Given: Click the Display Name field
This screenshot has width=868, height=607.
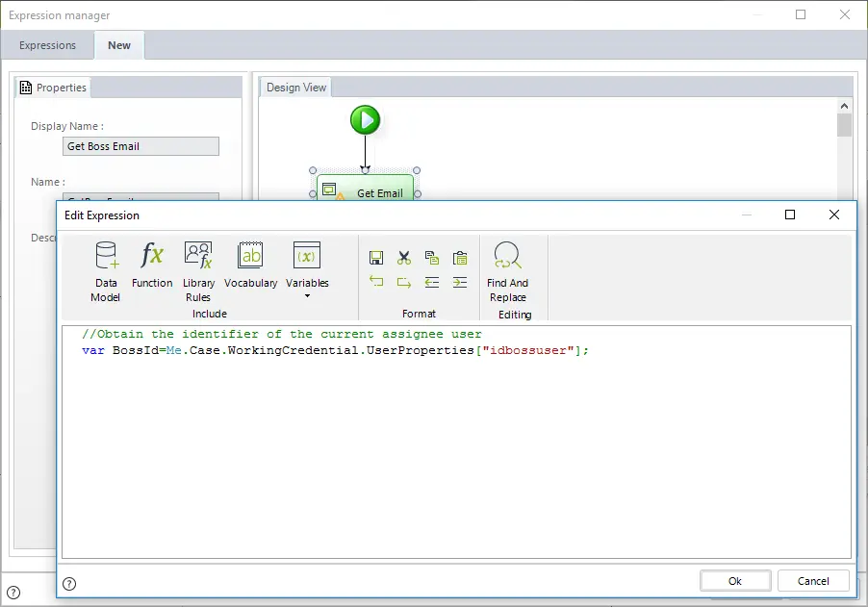Looking at the screenshot, I should [x=140, y=146].
